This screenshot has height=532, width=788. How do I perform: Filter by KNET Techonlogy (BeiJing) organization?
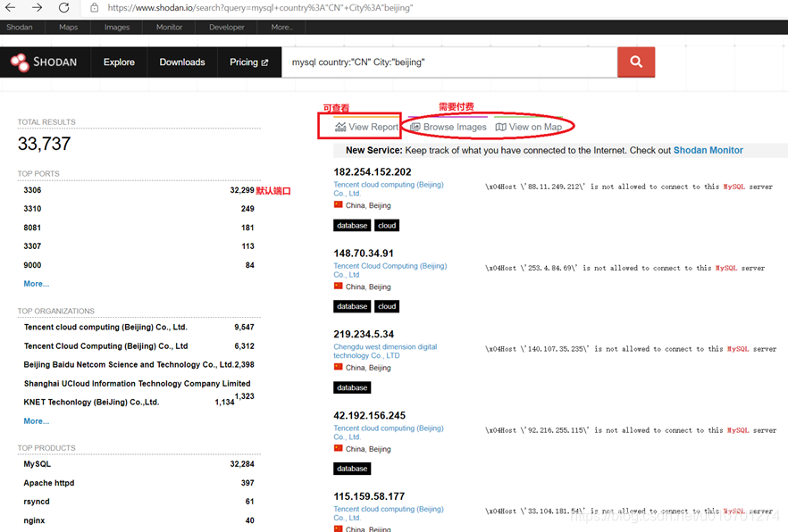[x=91, y=402]
